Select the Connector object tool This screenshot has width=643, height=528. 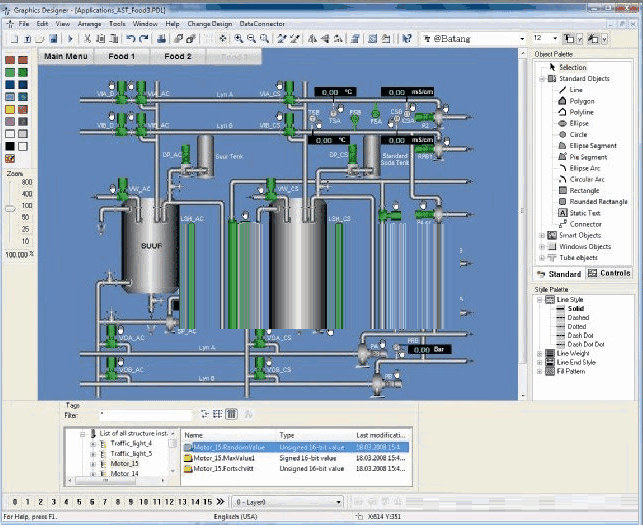tap(585, 224)
